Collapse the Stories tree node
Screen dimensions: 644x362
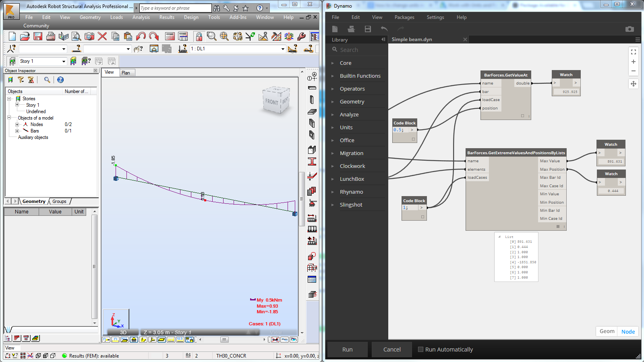(x=9, y=99)
